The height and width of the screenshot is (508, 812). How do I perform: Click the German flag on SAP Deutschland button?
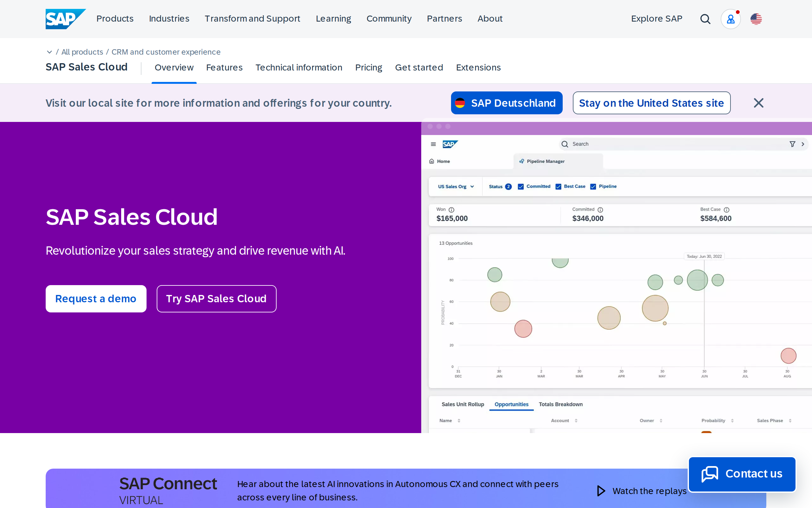click(460, 103)
